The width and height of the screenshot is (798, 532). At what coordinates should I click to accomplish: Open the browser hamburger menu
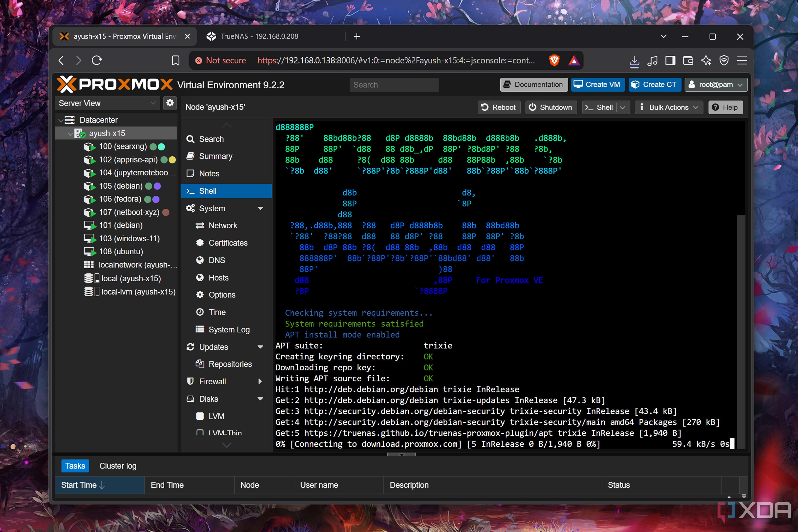pos(742,60)
